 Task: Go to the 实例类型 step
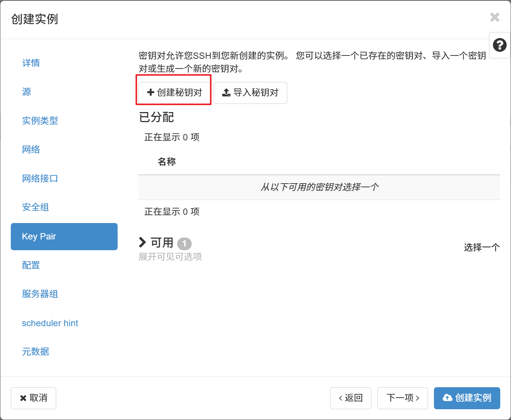40,121
